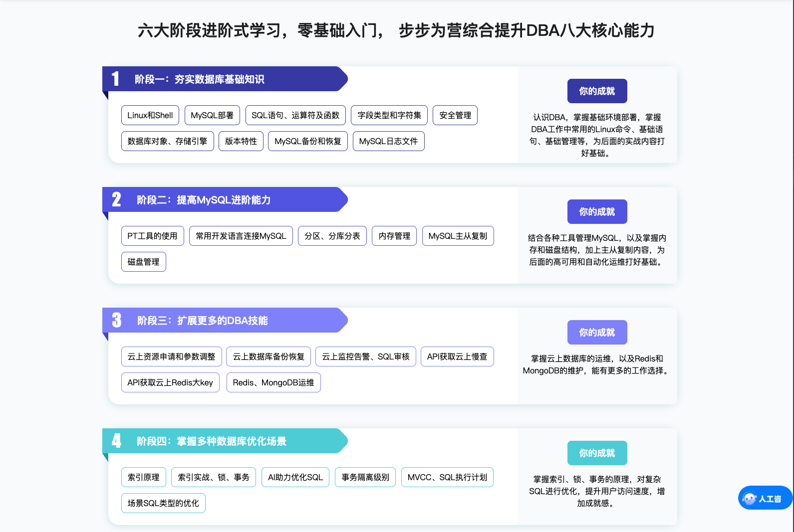Click the stage one '你的成就' button
Image resolution: width=794 pixels, height=532 pixels.
(x=597, y=91)
